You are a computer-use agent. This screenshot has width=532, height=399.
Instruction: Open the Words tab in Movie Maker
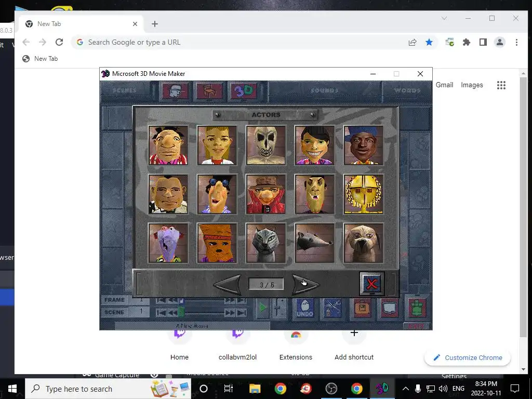pyautogui.click(x=407, y=90)
